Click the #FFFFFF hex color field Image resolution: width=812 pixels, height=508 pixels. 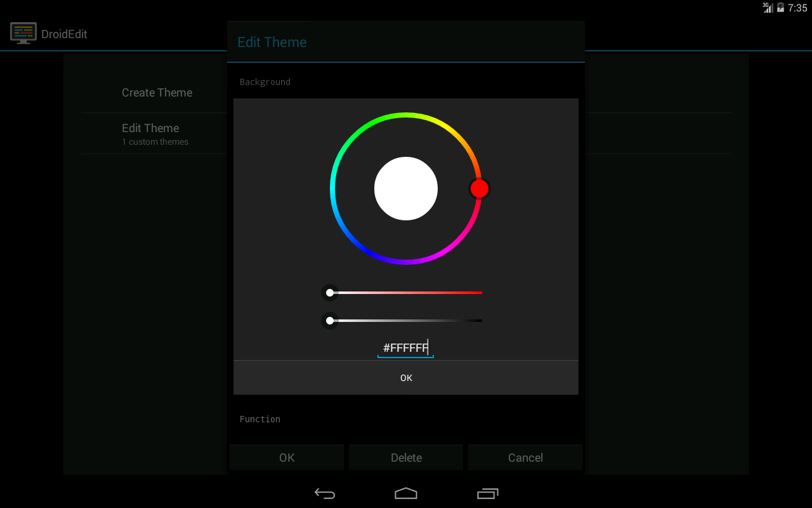pos(405,348)
